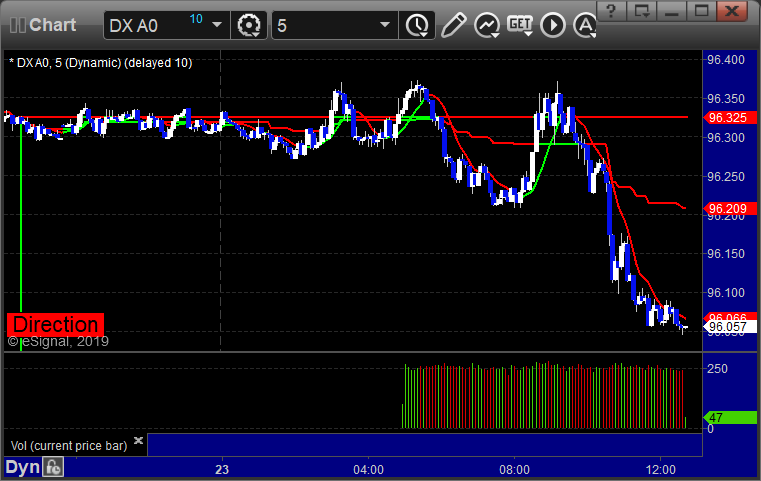Viewport: 761px width, 481px height.
Task: Expand the interval 5 dropdown arrow
Action: click(x=385, y=25)
